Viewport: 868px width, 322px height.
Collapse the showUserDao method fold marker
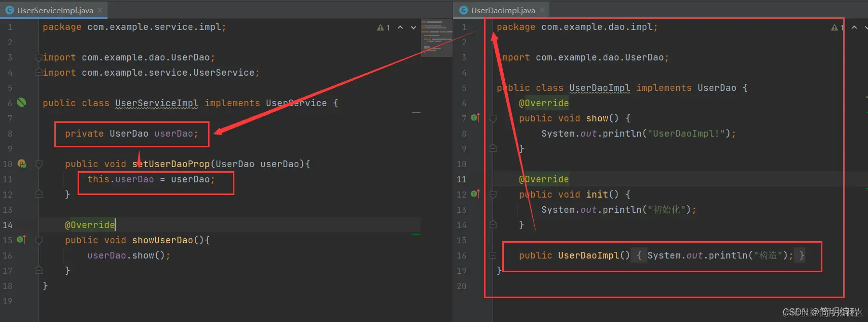(x=39, y=240)
